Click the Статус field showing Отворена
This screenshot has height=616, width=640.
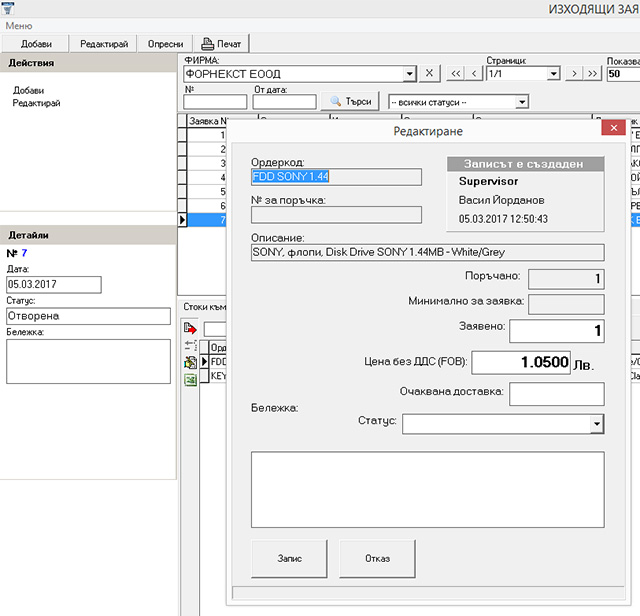tap(89, 316)
